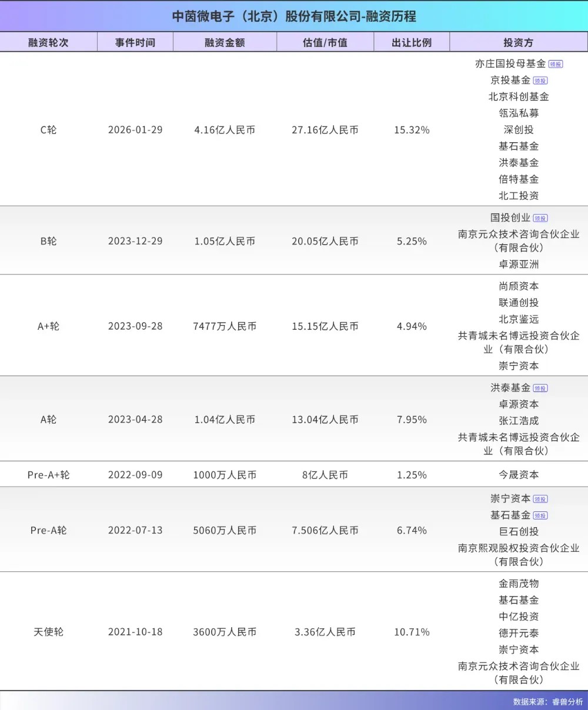
Task: Click the 领投 badge beside 亦庄国投母基金
Action: tap(556, 64)
